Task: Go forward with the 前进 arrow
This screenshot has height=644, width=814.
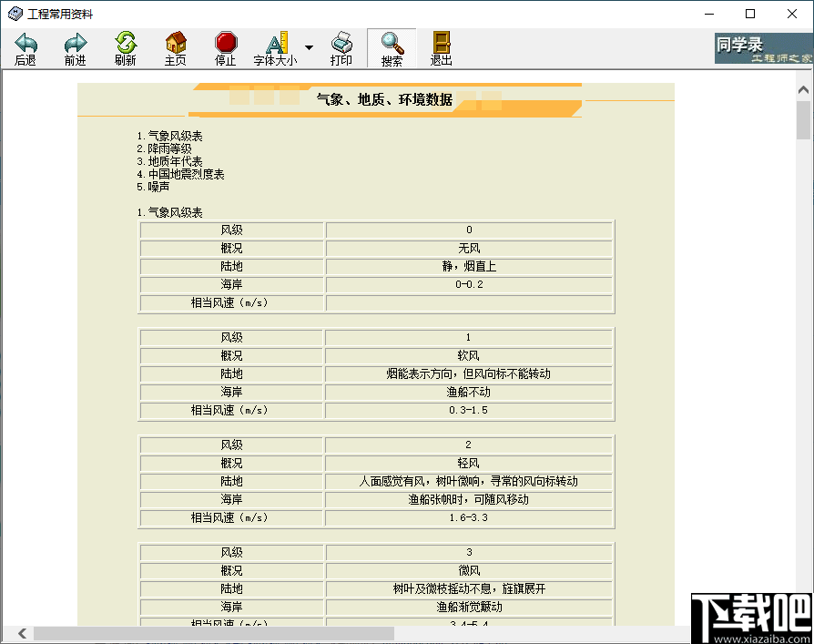Action: pos(76,49)
